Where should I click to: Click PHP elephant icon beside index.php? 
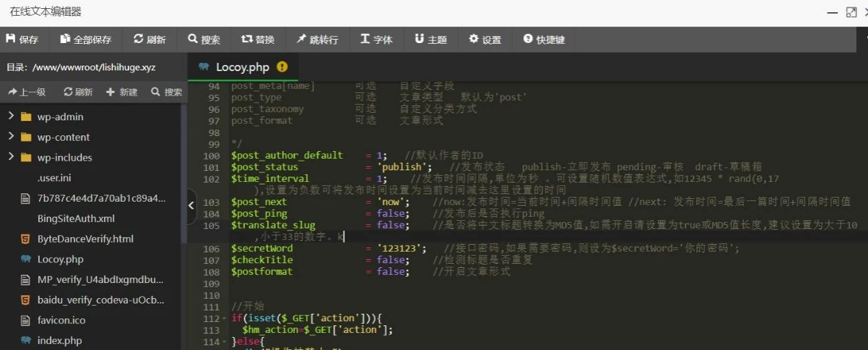(26, 340)
